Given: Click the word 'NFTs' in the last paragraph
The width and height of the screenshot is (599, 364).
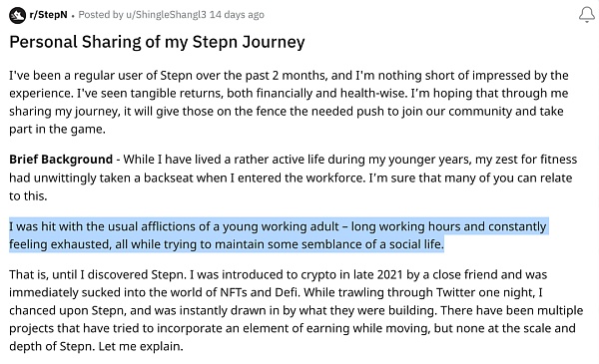Looking at the screenshot, I should [234, 292].
